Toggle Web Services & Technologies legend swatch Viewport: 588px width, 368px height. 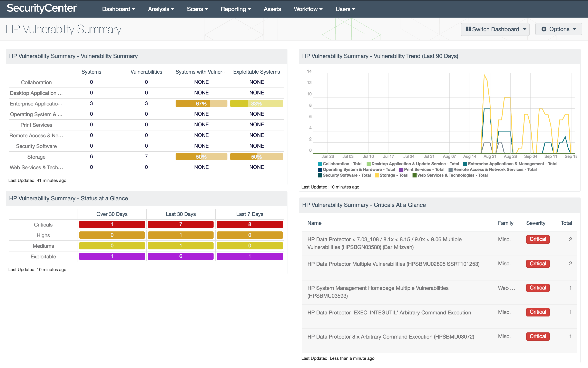click(x=414, y=175)
